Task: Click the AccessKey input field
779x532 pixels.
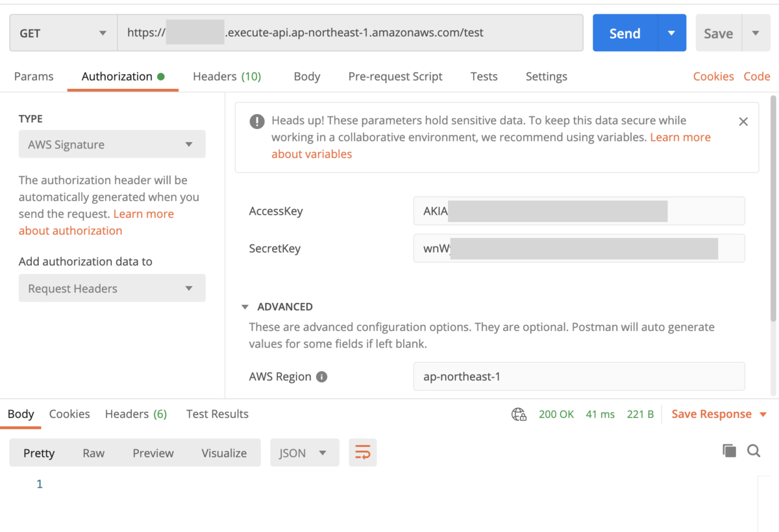Action: 579,211
